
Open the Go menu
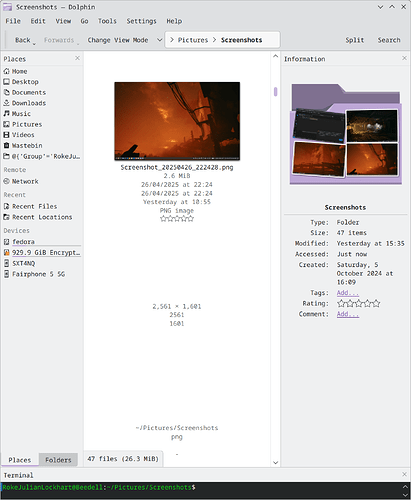(x=84, y=21)
